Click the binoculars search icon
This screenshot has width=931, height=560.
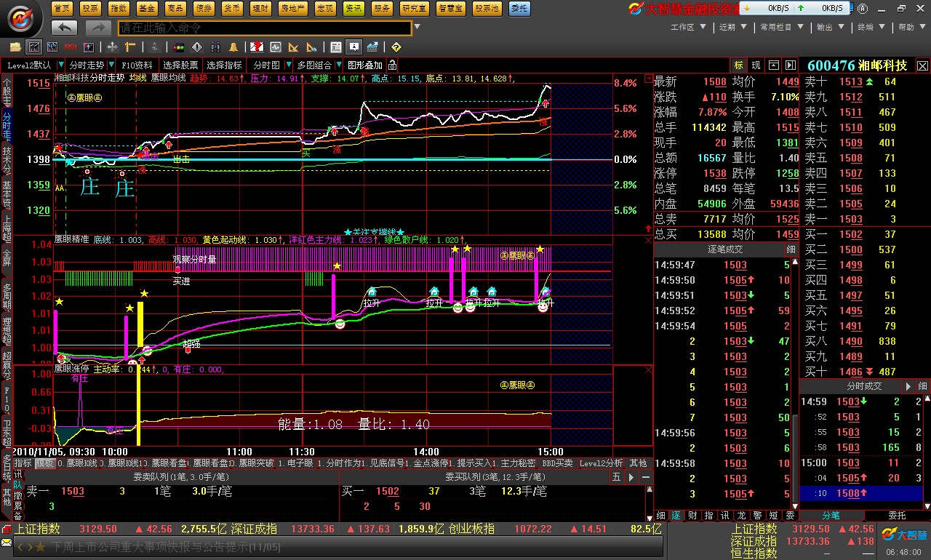[215, 47]
